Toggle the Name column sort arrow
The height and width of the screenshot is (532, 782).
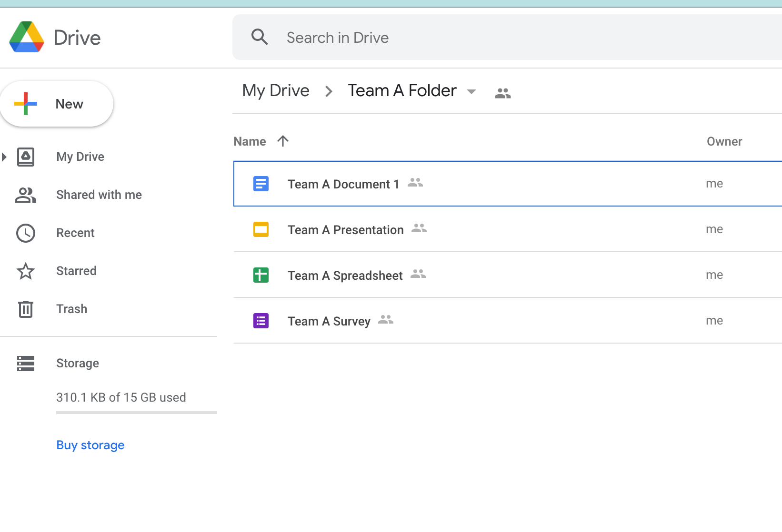[283, 141]
